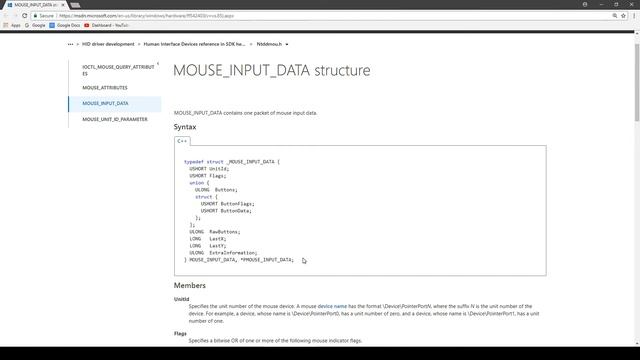Open IOCTL_MOUSE_QUERY_ATTRIBUTES in sidebar

pyautogui.click(x=118, y=70)
